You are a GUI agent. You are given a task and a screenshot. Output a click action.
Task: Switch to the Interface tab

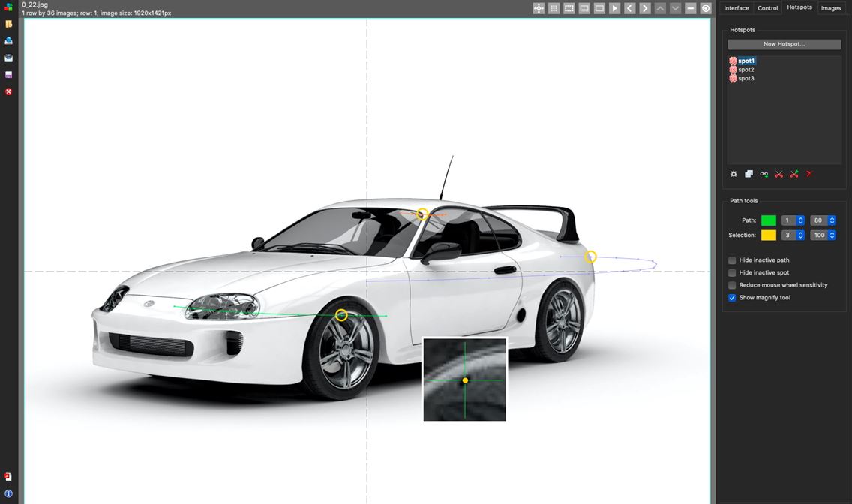tap(736, 8)
